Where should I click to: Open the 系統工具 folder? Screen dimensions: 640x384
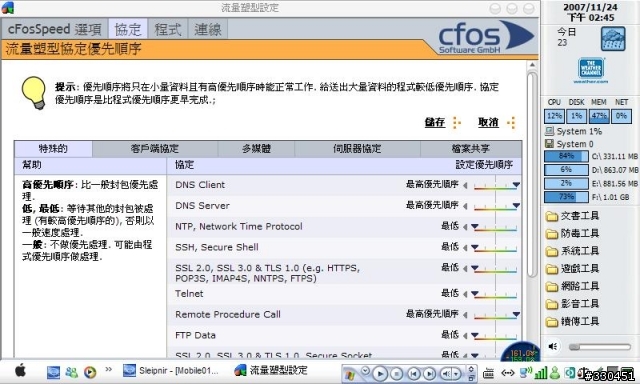pos(572,251)
